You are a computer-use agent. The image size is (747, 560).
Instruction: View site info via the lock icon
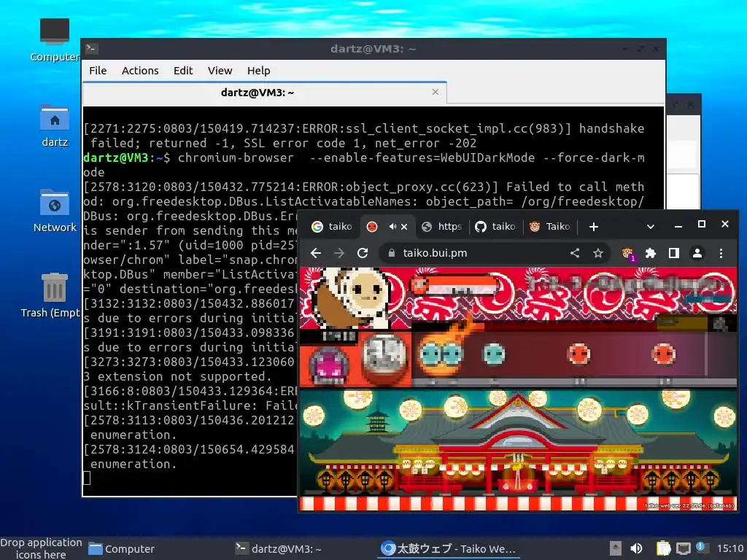tap(392, 253)
